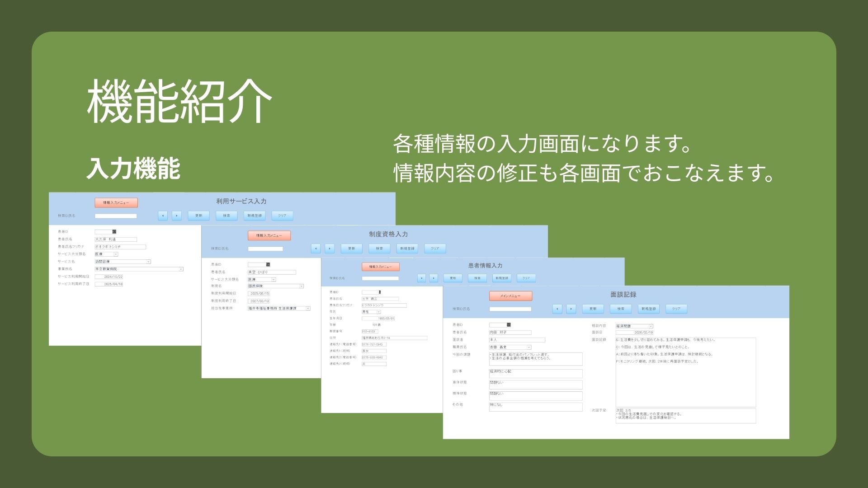The height and width of the screenshot is (488, 868).
Task: Open the 制度名 dropdown showing 国民保険
Action: coord(302,286)
